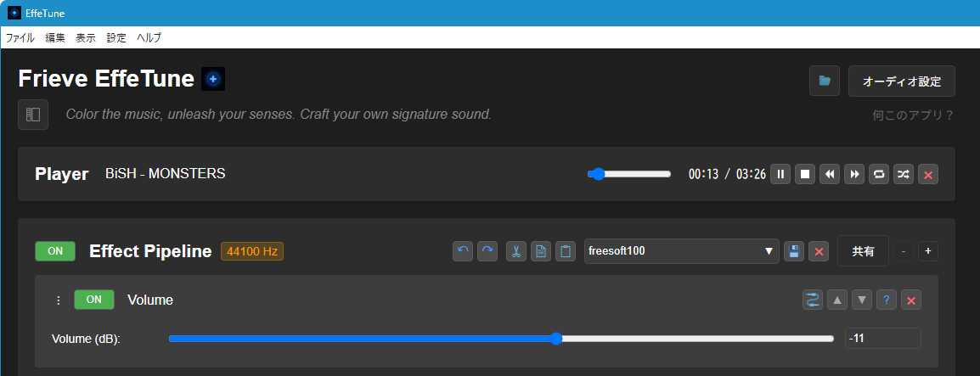
Task: Copy the selected effect
Action: [x=541, y=251]
